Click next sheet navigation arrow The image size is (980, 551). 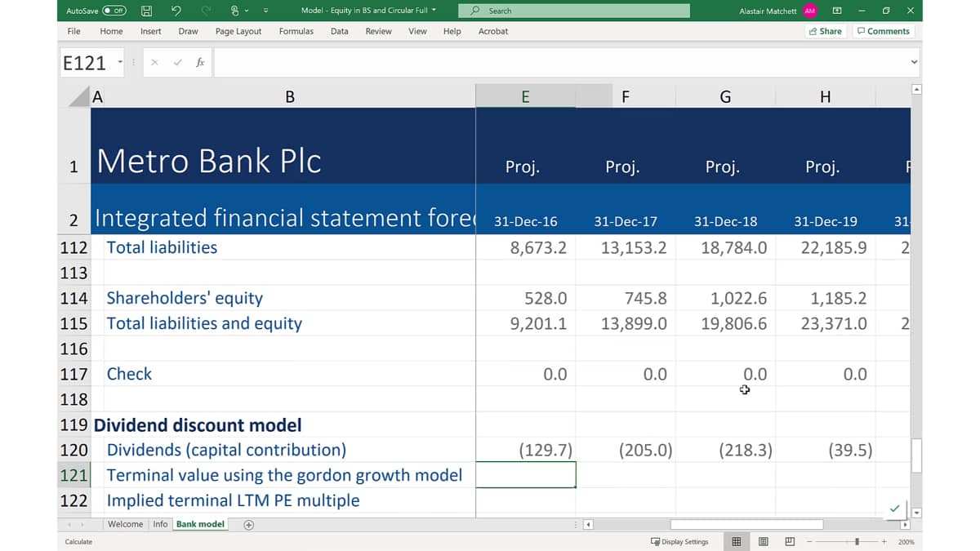[82, 525]
